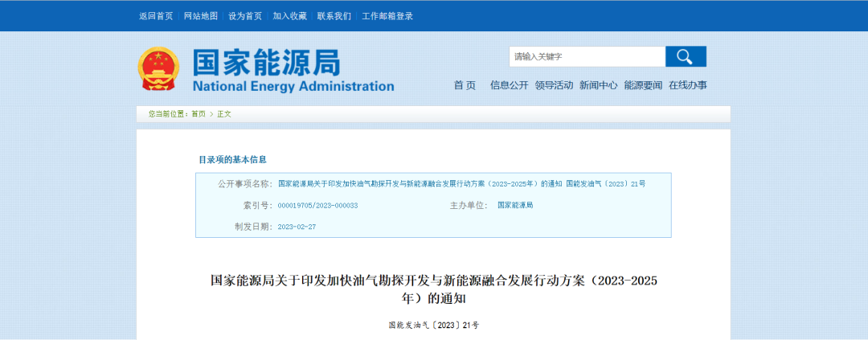Viewport: 868px width, 340px height.
Task: Open 返回首页 link in top bar
Action: [x=156, y=16]
